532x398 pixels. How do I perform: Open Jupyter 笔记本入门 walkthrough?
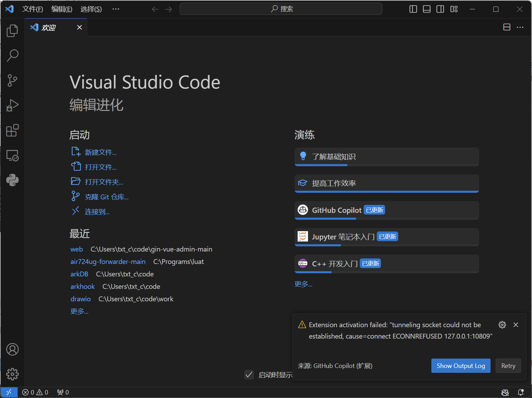click(387, 237)
